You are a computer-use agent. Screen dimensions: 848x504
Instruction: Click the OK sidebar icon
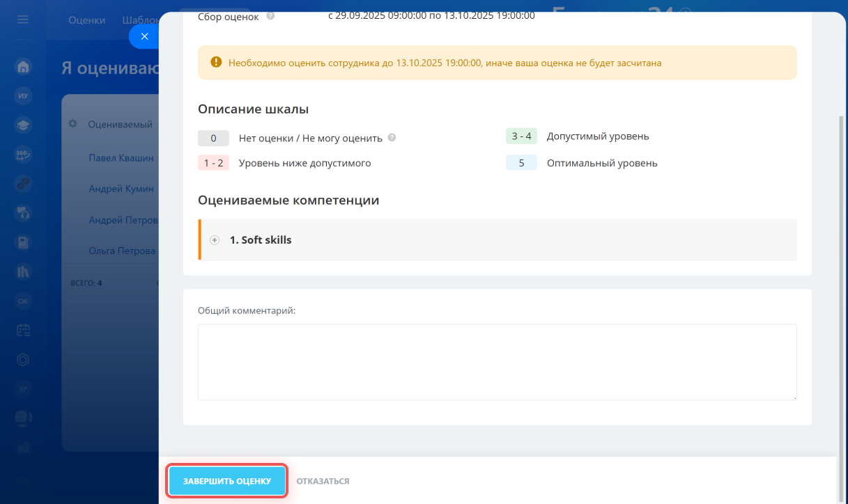23,301
